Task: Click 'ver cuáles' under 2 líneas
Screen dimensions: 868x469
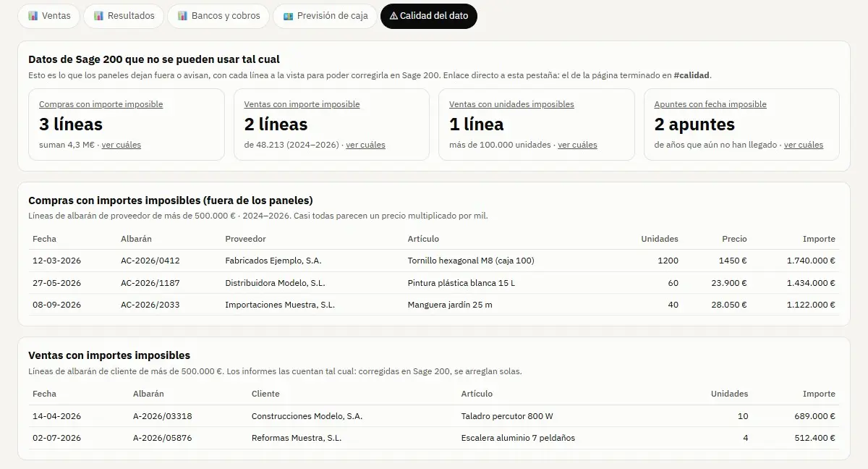Action: pyautogui.click(x=365, y=145)
